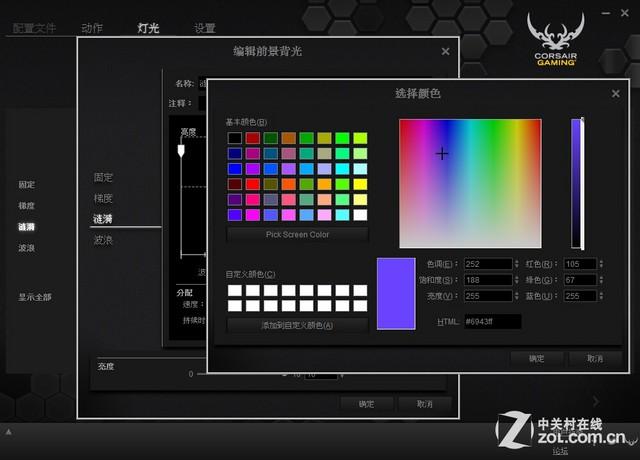Viewport: 640px width, 460px height.
Task: Click the red field spinner arrows
Action: click(601, 264)
